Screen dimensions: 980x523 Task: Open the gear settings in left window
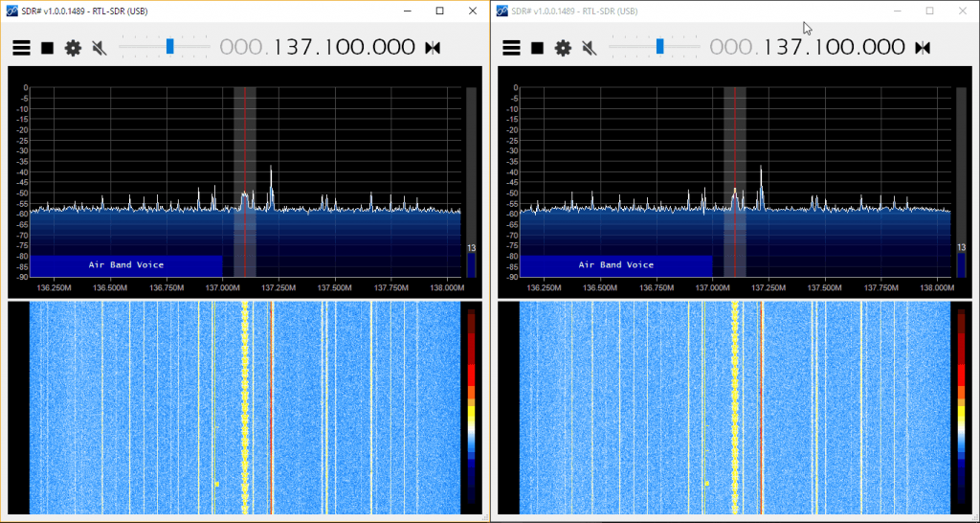[73, 48]
